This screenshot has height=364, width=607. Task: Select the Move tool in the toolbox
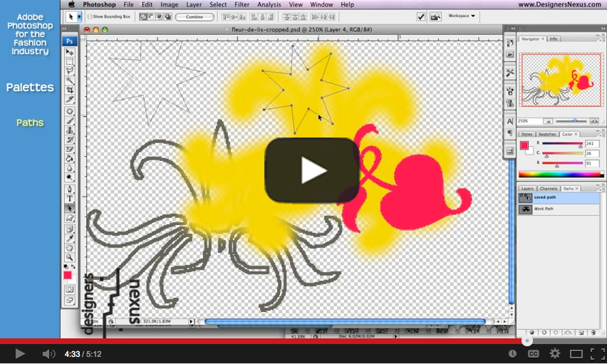tap(70, 52)
